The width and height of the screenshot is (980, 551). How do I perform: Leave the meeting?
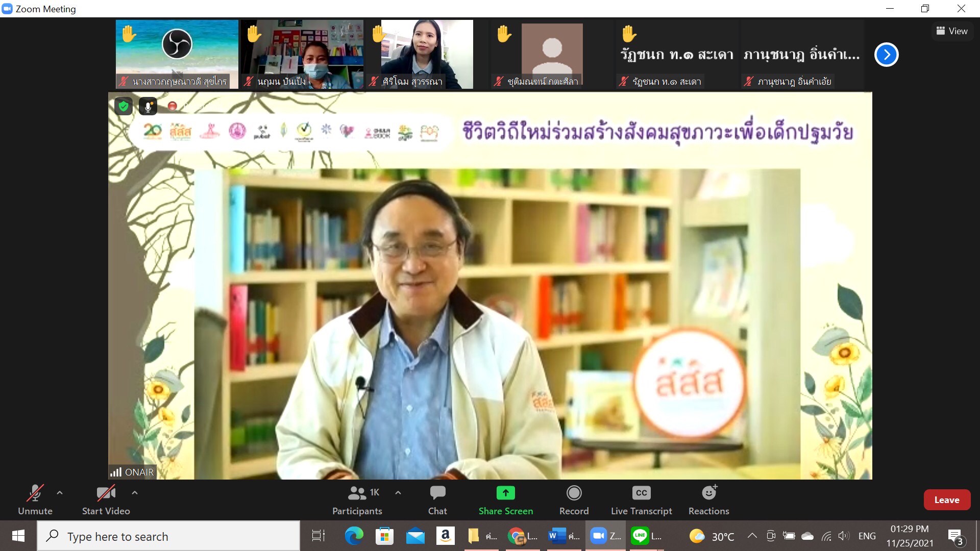946,500
